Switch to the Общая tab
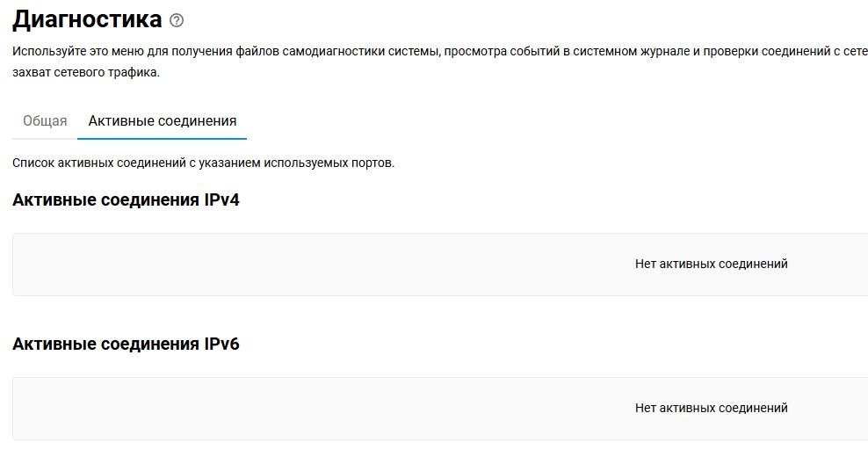The width and height of the screenshot is (868, 464). (x=45, y=121)
